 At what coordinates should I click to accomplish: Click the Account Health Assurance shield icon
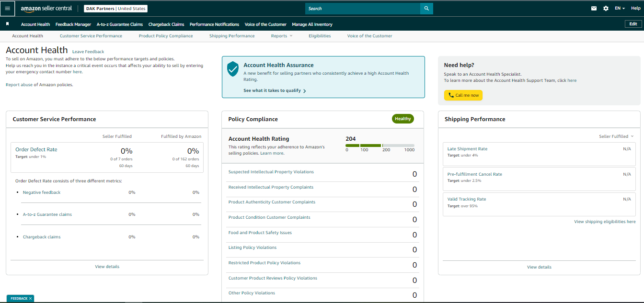pyautogui.click(x=233, y=69)
